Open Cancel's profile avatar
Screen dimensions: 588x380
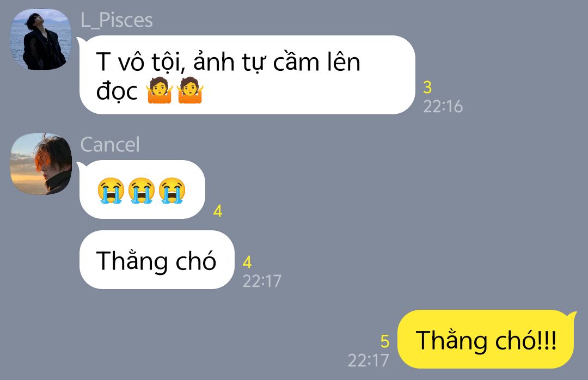click(x=40, y=164)
